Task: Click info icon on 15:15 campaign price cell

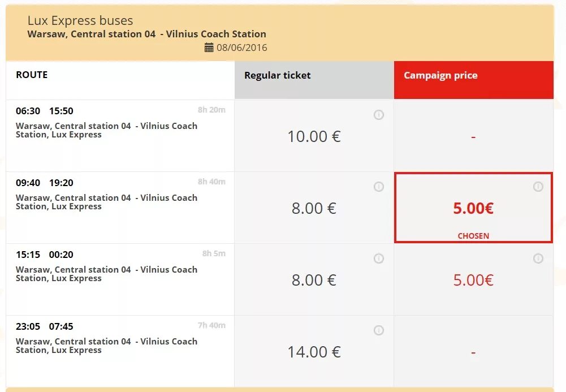Action: tap(538, 259)
